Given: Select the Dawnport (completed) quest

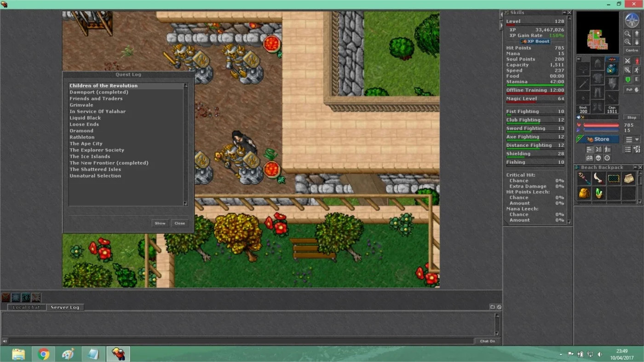Looking at the screenshot, I should (x=126, y=92).
